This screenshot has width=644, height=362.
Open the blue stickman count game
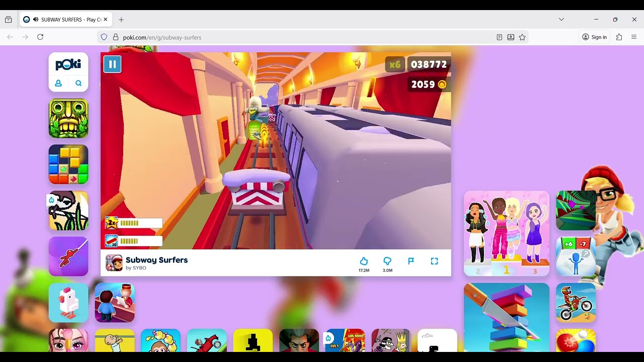(576, 256)
